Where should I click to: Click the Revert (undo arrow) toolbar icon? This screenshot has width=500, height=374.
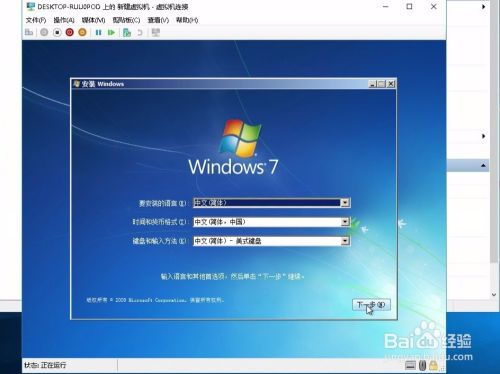pyautogui.click(x=140, y=32)
